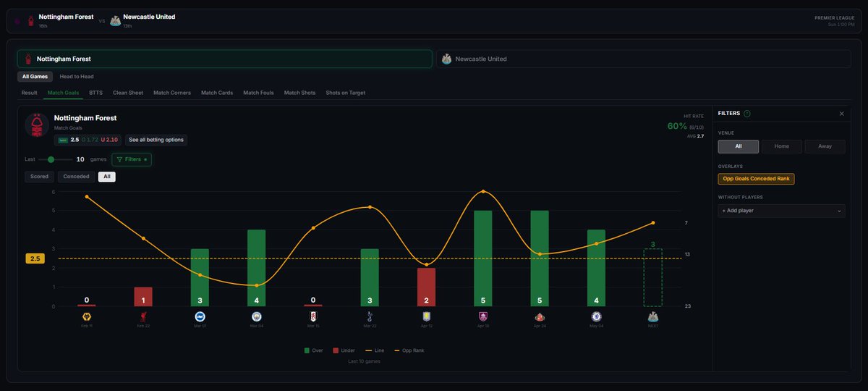Open the Match Fouls tab
The width and height of the screenshot is (868, 391).
click(x=260, y=93)
